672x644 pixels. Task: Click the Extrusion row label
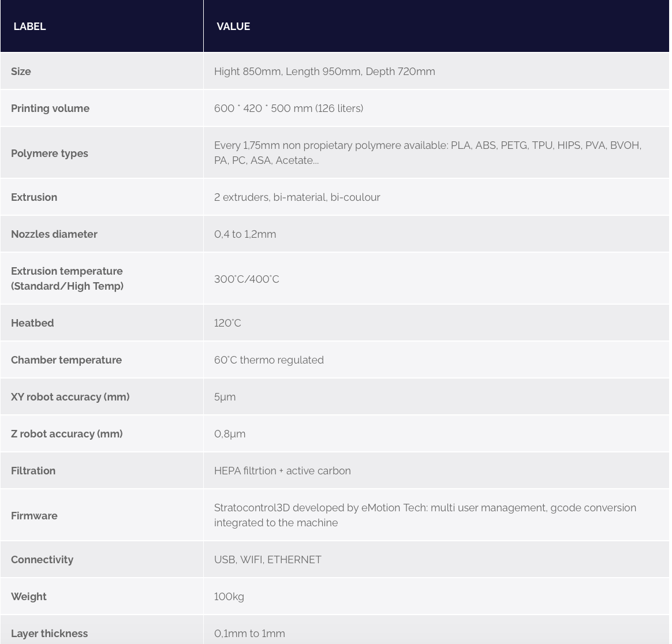34,197
